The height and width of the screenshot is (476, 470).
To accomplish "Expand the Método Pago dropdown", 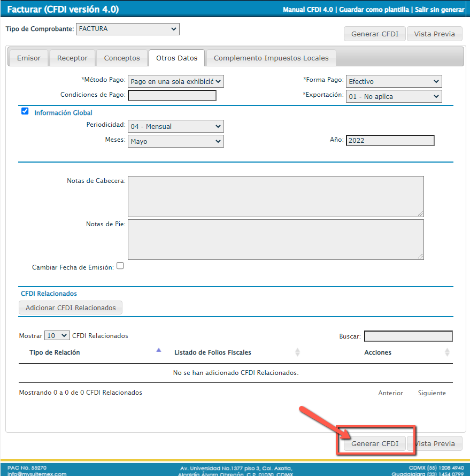I will 175,81.
